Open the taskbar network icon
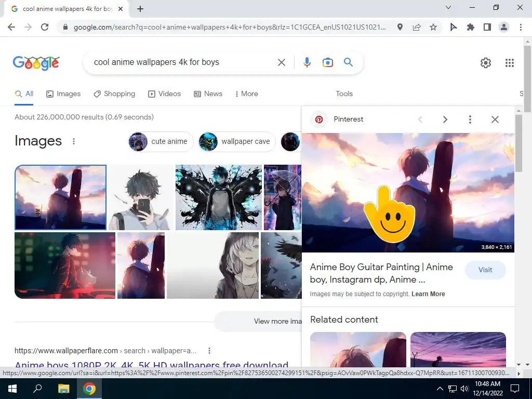 [453, 389]
